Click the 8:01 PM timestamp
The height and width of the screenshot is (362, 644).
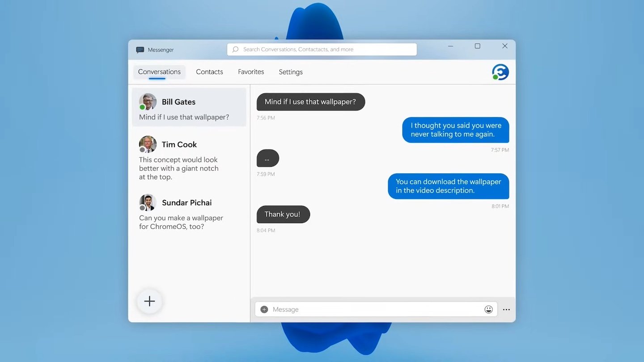click(500, 206)
